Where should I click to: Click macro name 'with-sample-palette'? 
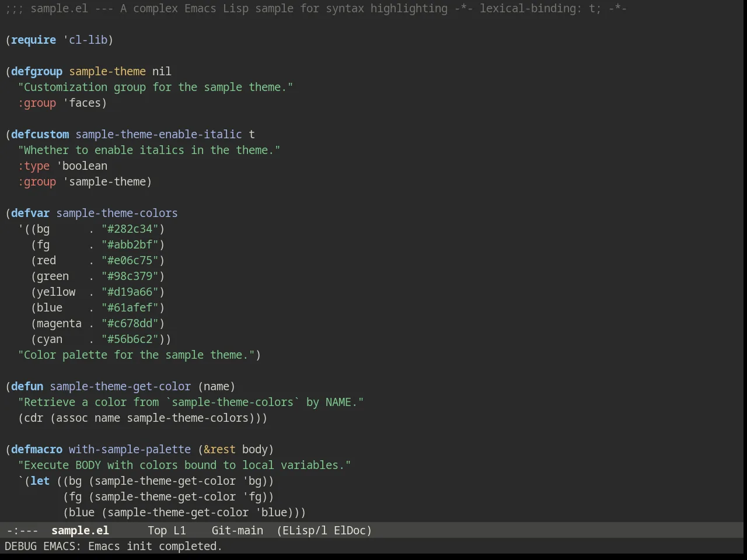click(130, 449)
